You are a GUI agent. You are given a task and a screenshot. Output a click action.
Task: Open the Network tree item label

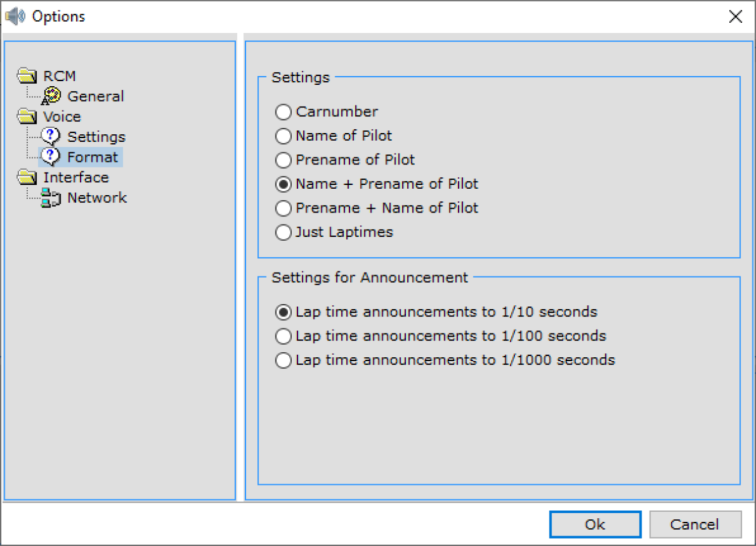97,197
